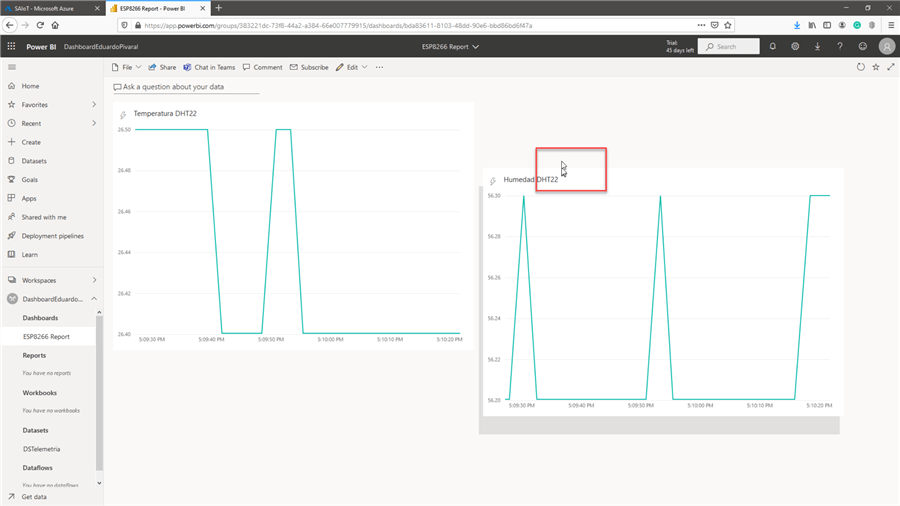The width and height of the screenshot is (900, 506).
Task: Click Chat in Teams button
Action: pos(209,67)
